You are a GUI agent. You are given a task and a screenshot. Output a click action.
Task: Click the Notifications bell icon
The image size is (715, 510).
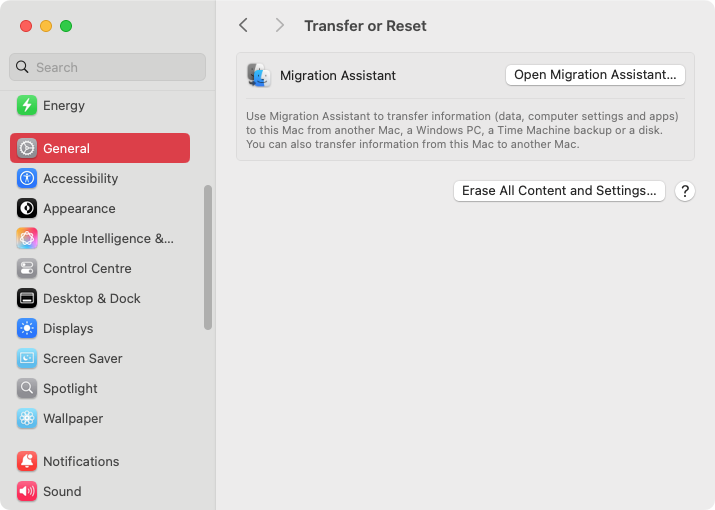tap(27, 462)
